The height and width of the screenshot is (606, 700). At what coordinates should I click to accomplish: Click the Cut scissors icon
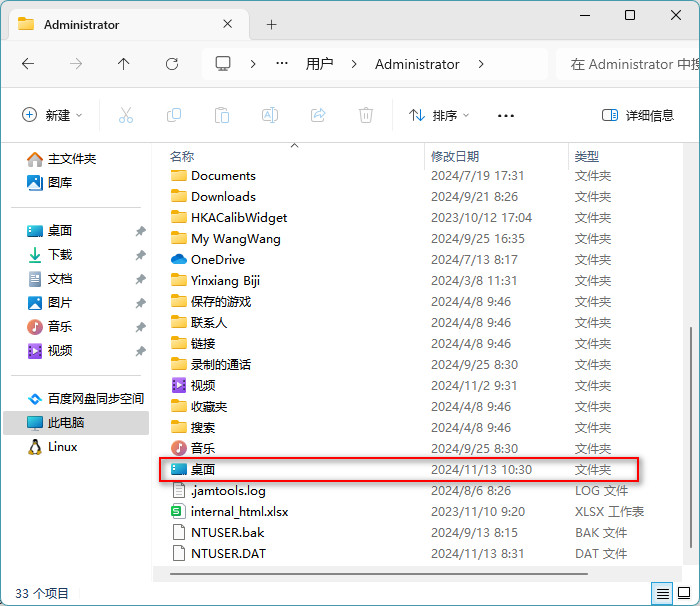[x=126, y=115]
